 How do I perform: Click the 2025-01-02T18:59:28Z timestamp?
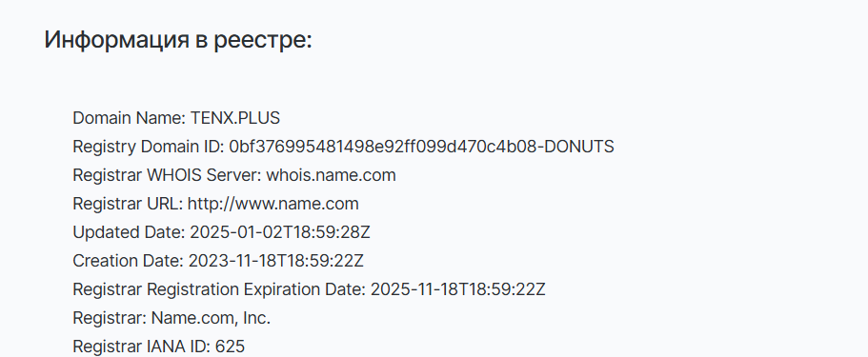coord(280,232)
